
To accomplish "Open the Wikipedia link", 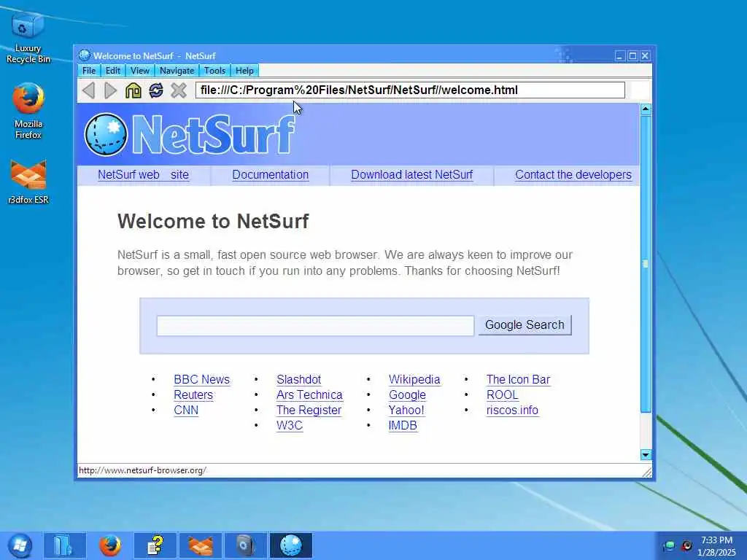I will 414,379.
